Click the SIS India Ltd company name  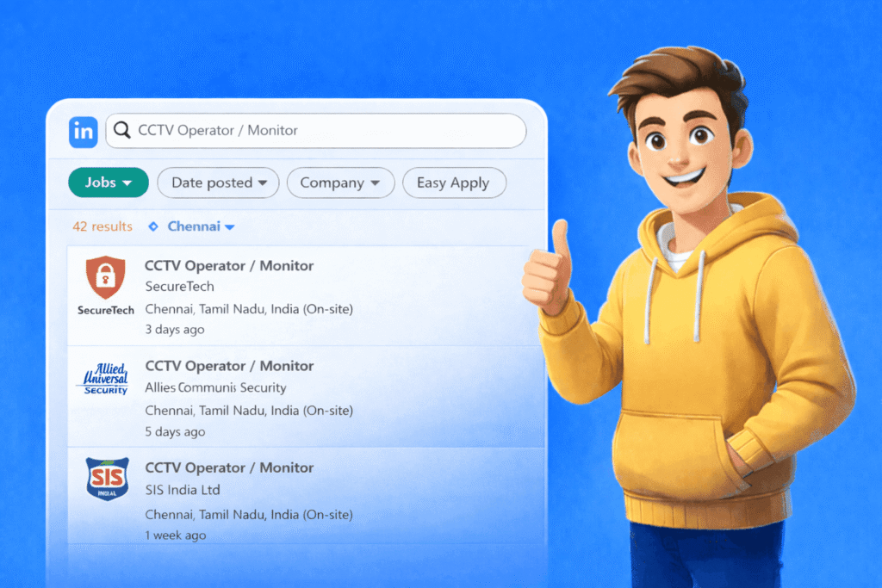click(x=183, y=490)
